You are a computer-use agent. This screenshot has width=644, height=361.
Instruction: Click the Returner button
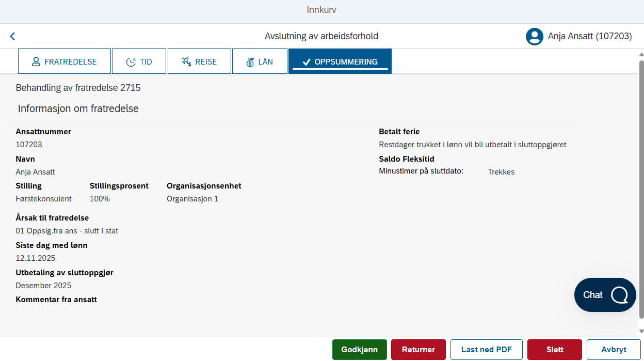(418, 350)
